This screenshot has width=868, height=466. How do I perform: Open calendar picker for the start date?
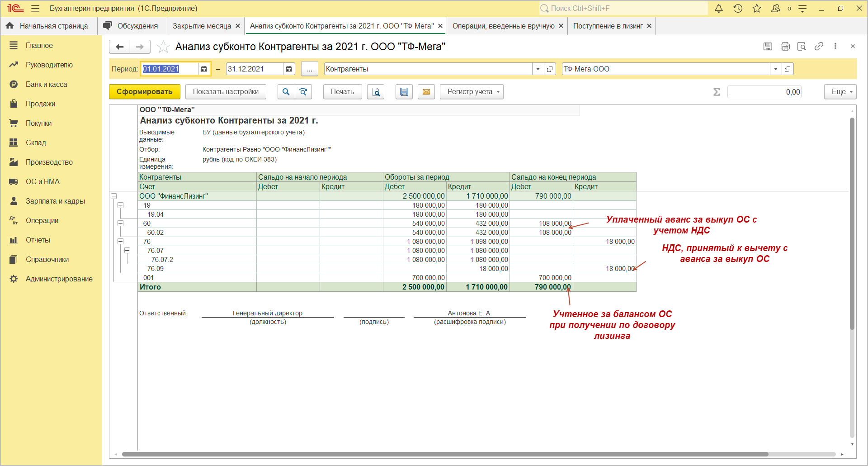(204, 69)
